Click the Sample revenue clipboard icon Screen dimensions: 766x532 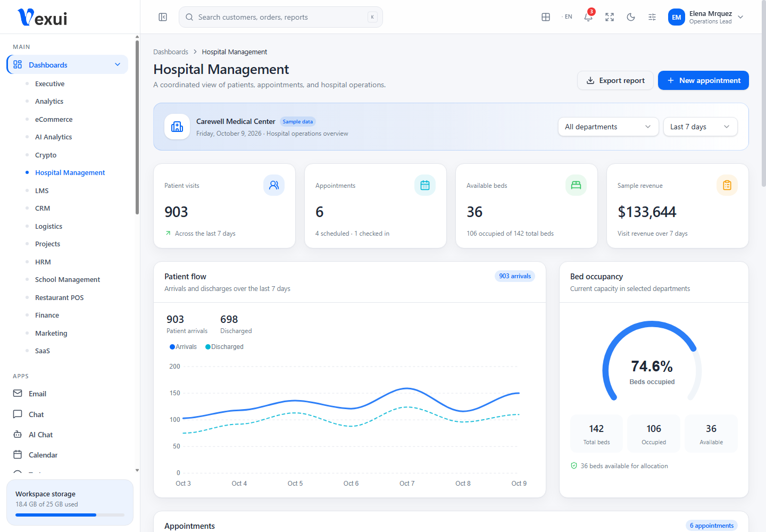tap(727, 185)
